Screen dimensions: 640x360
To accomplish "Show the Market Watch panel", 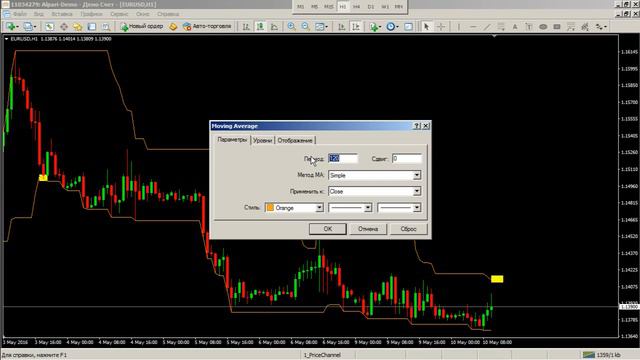I will point(49,27).
